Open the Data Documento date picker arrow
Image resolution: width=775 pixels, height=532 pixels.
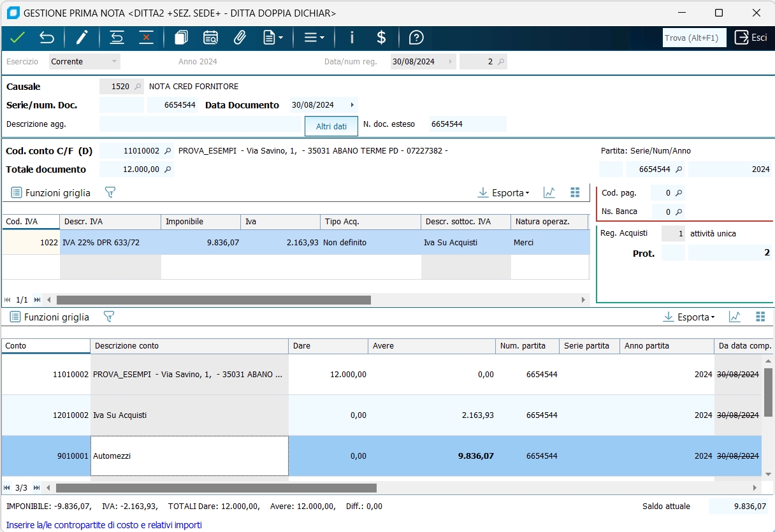click(352, 105)
